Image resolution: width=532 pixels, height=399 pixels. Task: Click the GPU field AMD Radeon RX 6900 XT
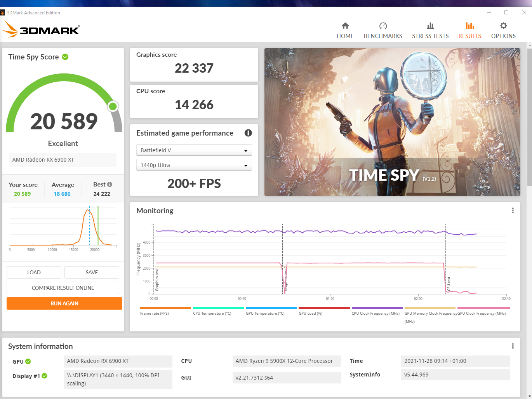(x=118, y=361)
